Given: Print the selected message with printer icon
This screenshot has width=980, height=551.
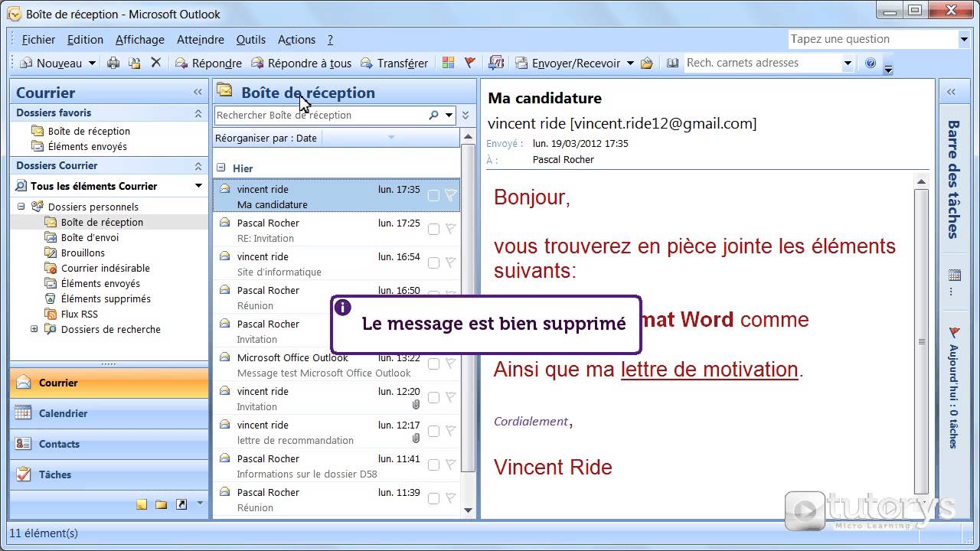Looking at the screenshot, I should 113,64.
